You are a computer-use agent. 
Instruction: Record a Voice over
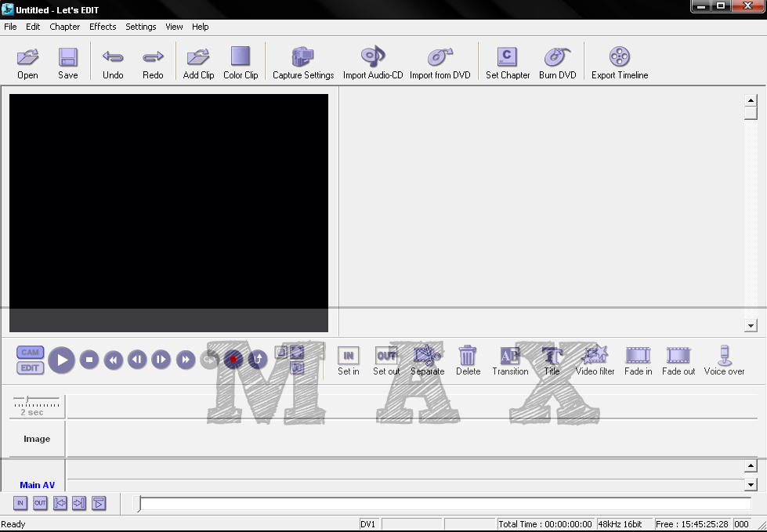click(724, 361)
